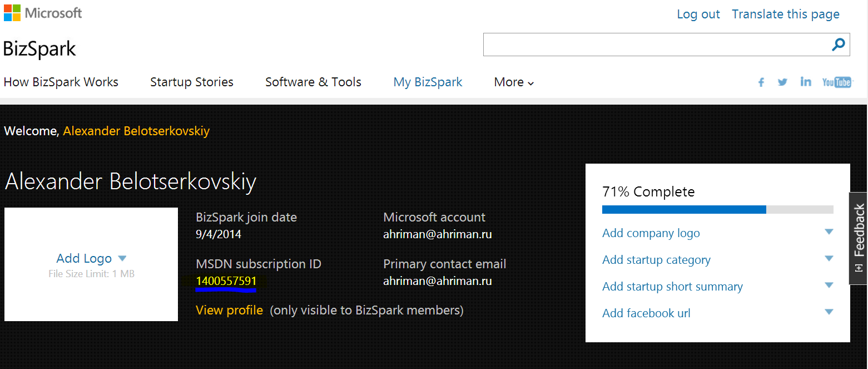Expand the More navigation menu
Viewport: 868px width, 369px height.
coord(514,82)
